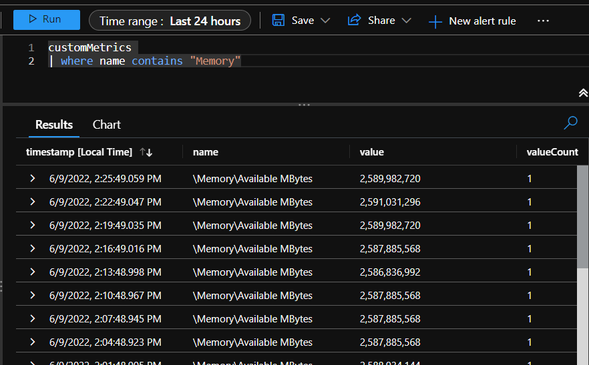Click the Share arrow icon
The height and width of the screenshot is (365, 589).
[x=354, y=20]
